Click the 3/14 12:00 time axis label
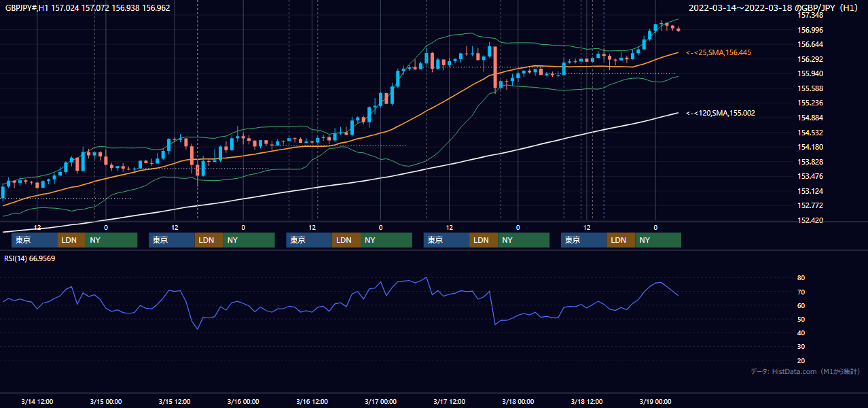The width and height of the screenshot is (868, 408). click(37, 401)
